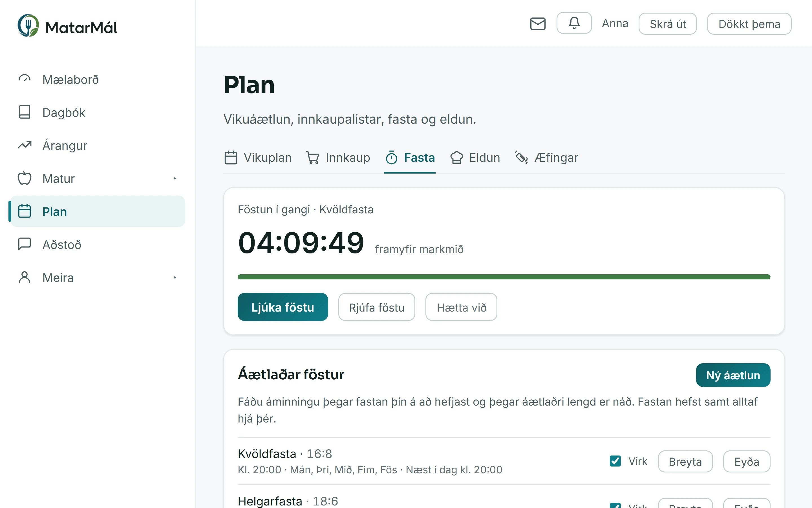Click the Plan calendar icon in sidebar
Image resolution: width=812 pixels, height=508 pixels.
(25, 211)
